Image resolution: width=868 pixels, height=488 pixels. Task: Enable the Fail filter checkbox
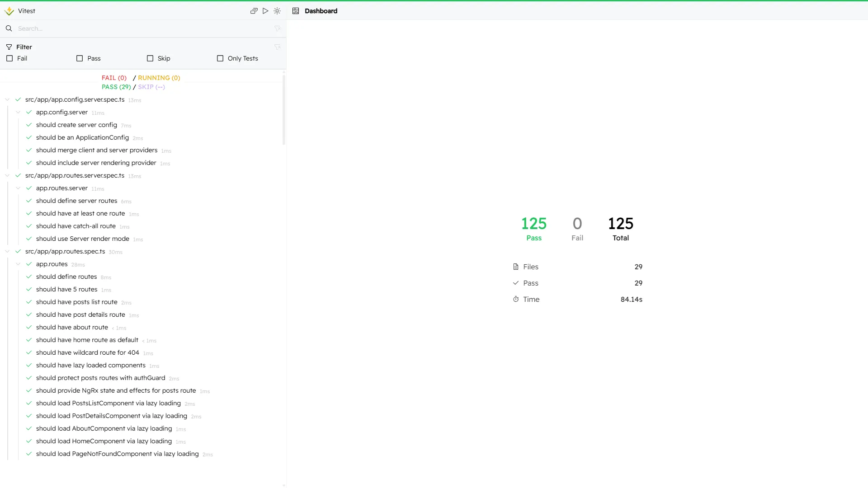click(x=9, y=58)
